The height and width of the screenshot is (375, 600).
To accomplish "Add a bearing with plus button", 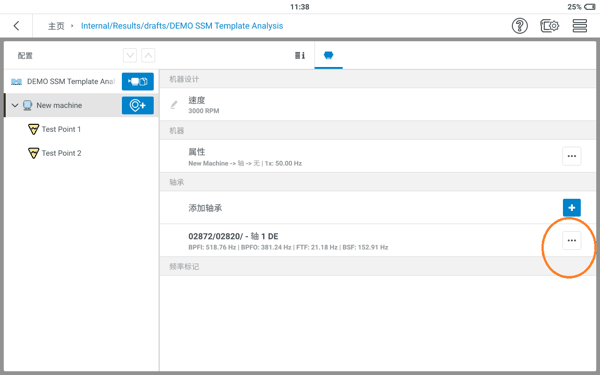I will pyautogui.click(x=572, y=207).
